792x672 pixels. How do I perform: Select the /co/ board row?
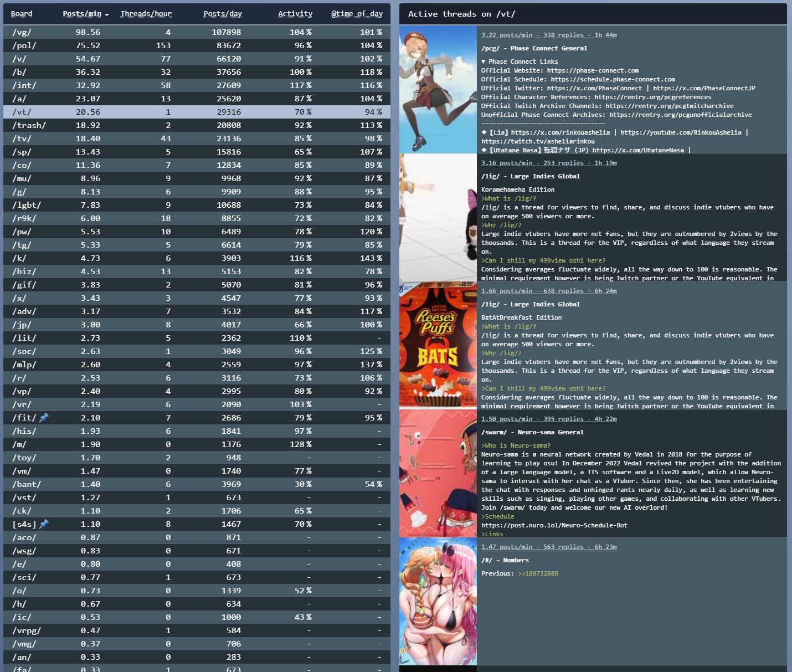197,165
